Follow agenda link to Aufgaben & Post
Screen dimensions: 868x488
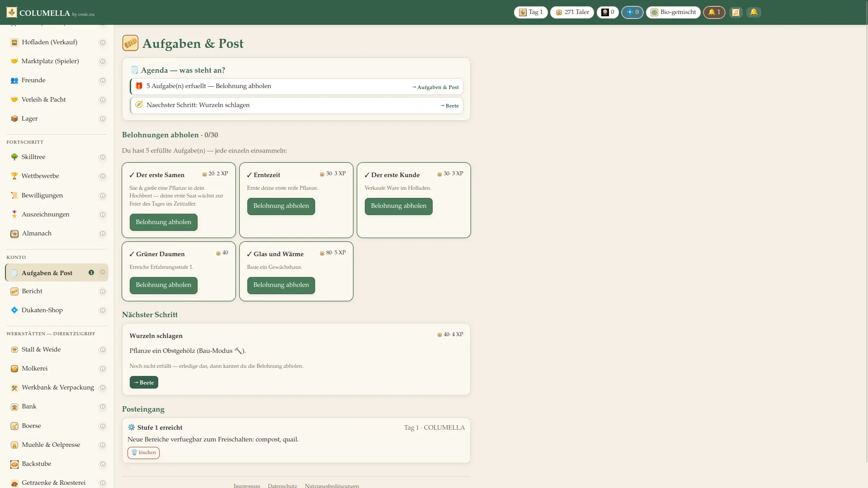[x=435, y=87]
